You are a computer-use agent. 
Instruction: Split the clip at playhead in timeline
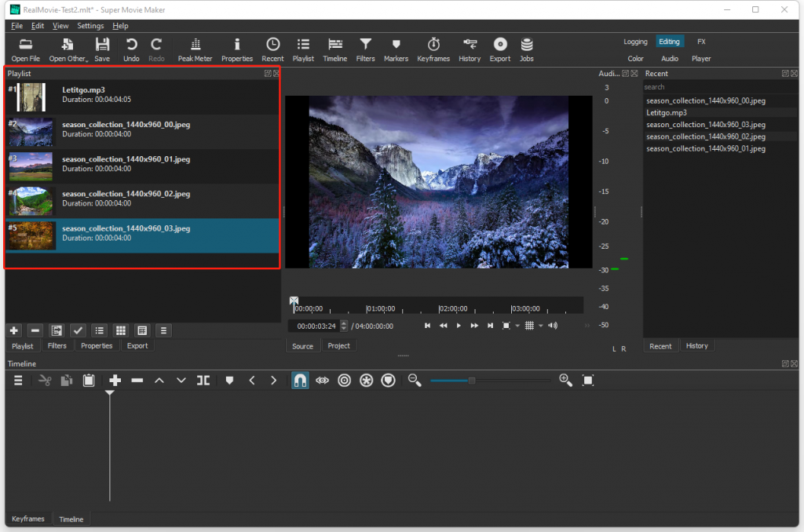[203, 381]
